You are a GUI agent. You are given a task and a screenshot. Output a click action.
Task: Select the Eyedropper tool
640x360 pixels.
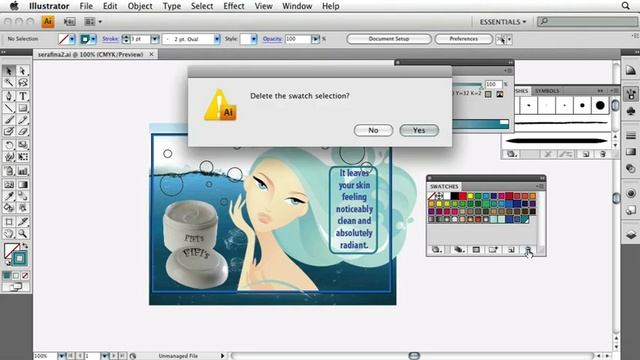(9, 196)
